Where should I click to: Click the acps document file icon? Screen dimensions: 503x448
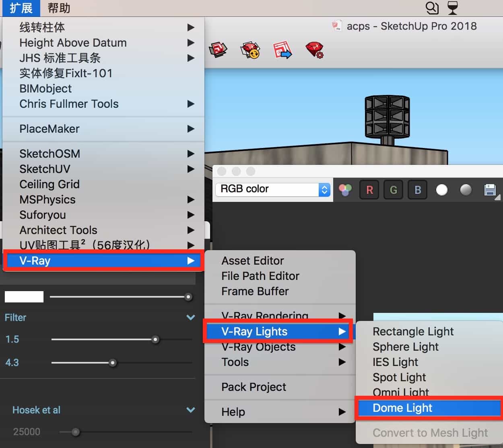[x=337, y=26]
